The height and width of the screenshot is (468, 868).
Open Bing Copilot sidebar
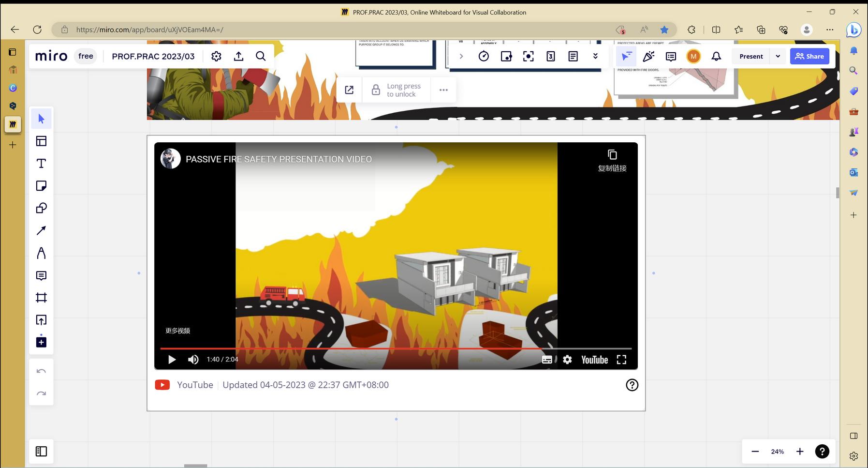853,30
